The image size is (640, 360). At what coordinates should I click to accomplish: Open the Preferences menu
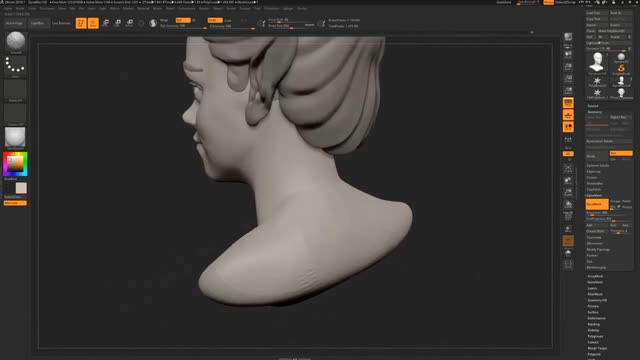pyautogui.click(x=187, y=8)
